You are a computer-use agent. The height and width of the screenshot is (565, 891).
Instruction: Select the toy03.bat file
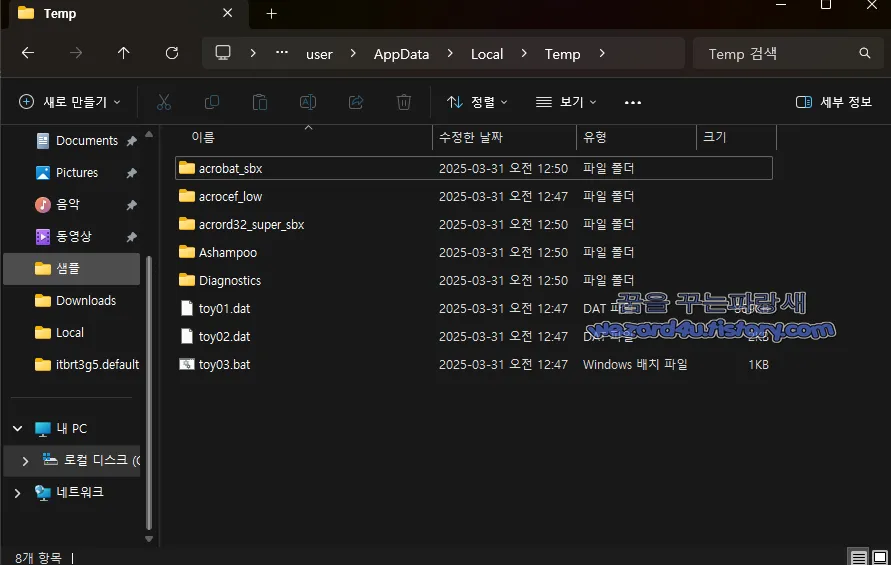pyautogui.click(x=474, y=364)
